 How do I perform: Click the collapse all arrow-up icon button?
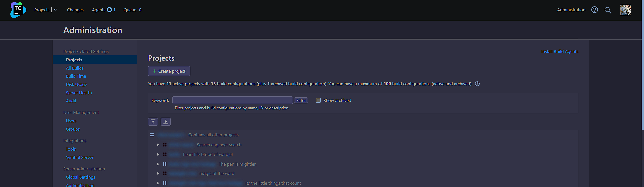click(153, 122)
